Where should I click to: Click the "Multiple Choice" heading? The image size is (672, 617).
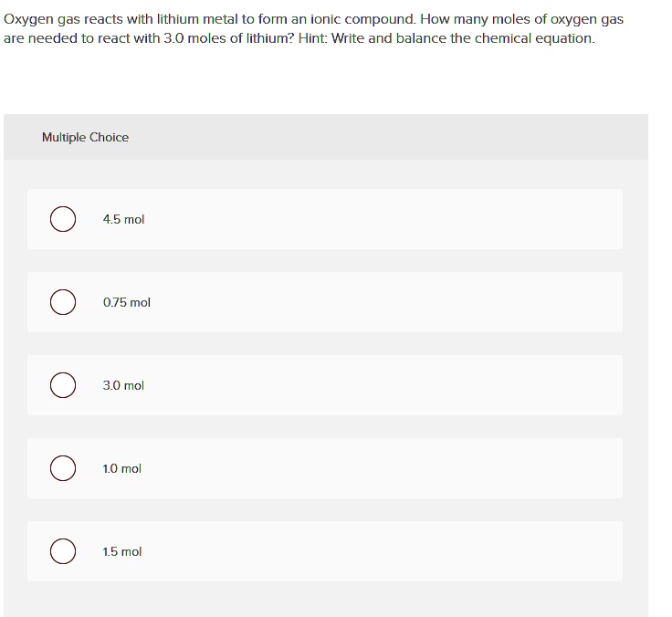[x=85, y=137]
